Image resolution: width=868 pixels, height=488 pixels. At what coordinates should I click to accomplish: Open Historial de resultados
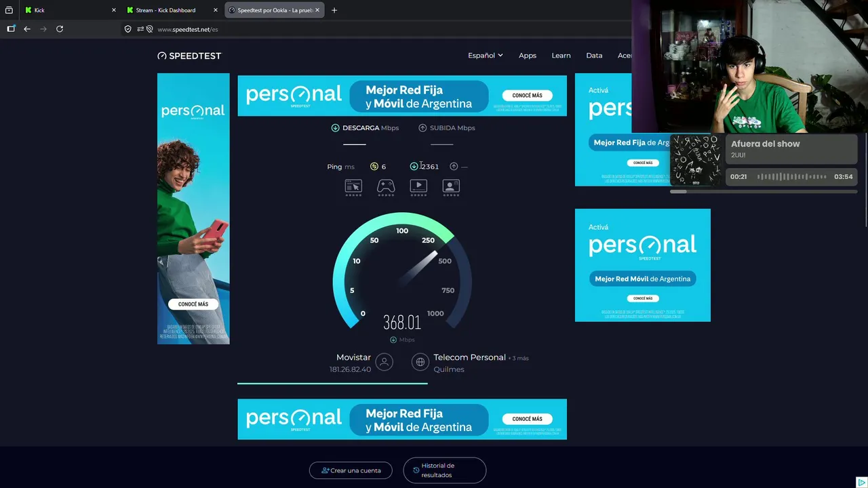click(x=444, y=470)
